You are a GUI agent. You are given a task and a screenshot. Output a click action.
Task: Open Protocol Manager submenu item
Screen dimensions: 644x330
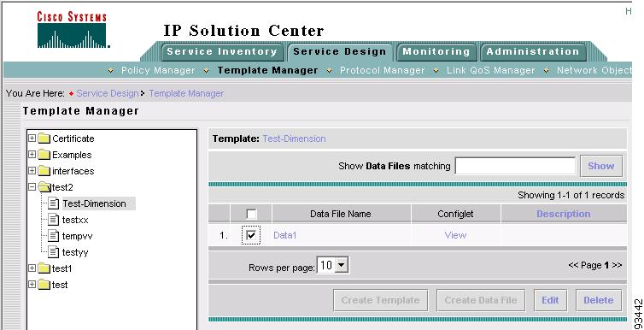coord(383,70)
